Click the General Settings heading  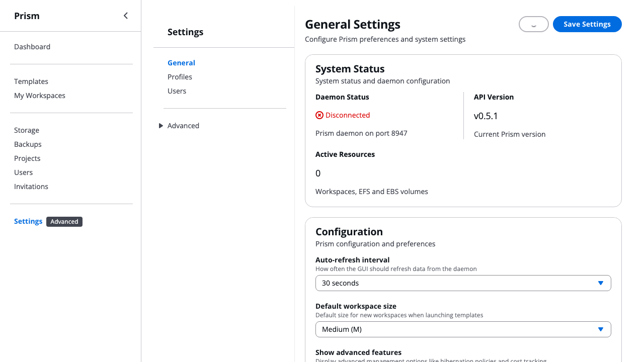coord(353,25)
